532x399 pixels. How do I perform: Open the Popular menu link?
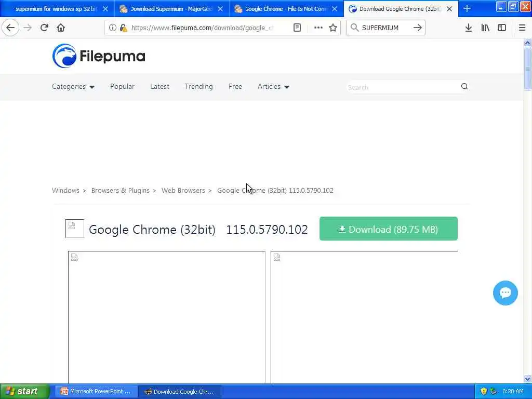coord(122,87)
